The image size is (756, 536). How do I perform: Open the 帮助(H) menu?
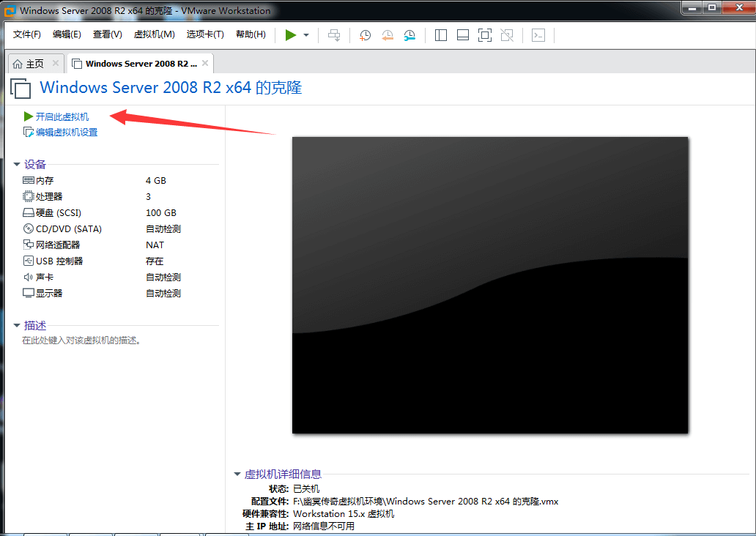[x=251, y=34]
